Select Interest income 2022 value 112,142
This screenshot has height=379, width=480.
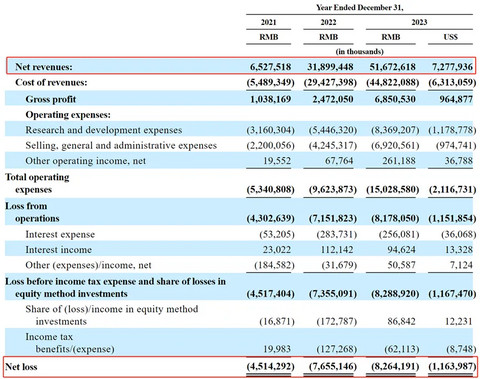(337, 250)
